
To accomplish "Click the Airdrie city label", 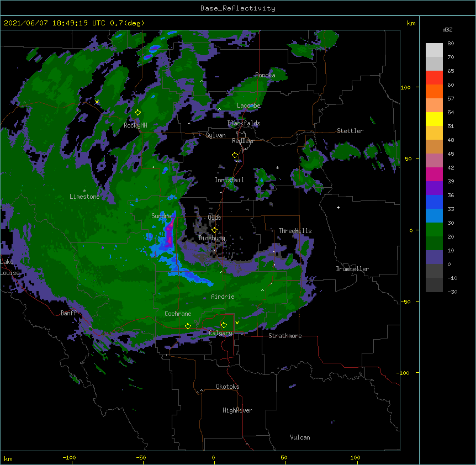I will point(223,297).
